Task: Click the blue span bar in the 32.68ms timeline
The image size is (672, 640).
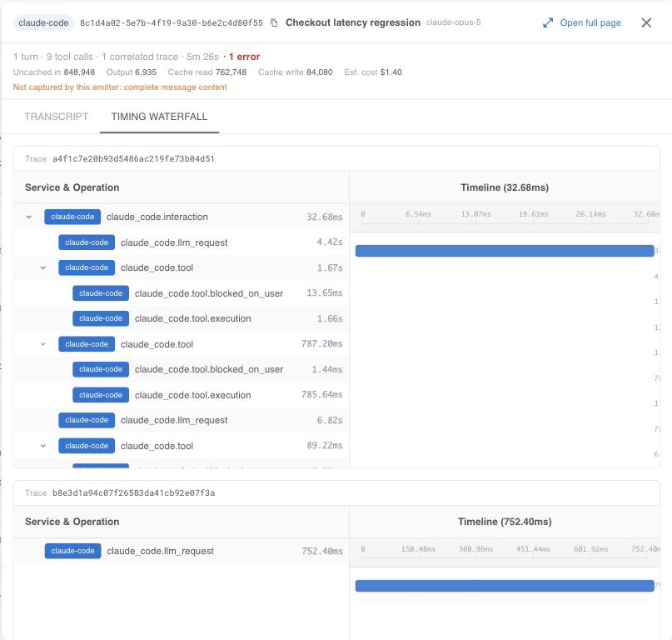Action: coord(505,251)
